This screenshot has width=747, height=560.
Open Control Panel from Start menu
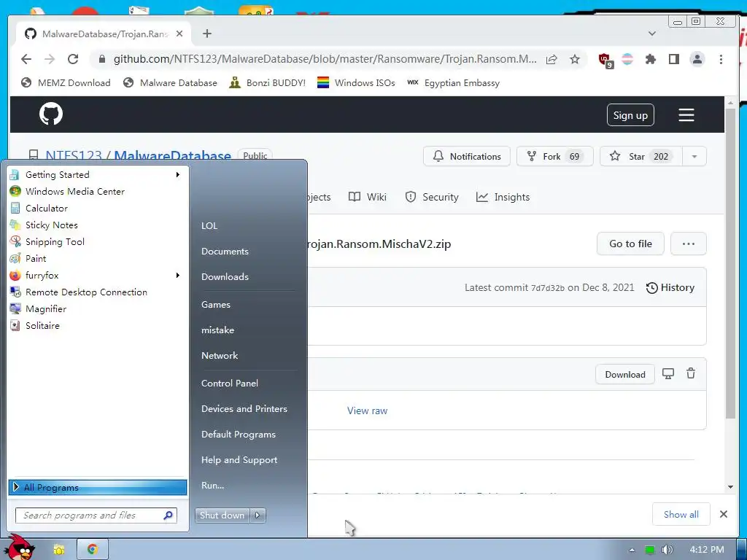(230, 384)
